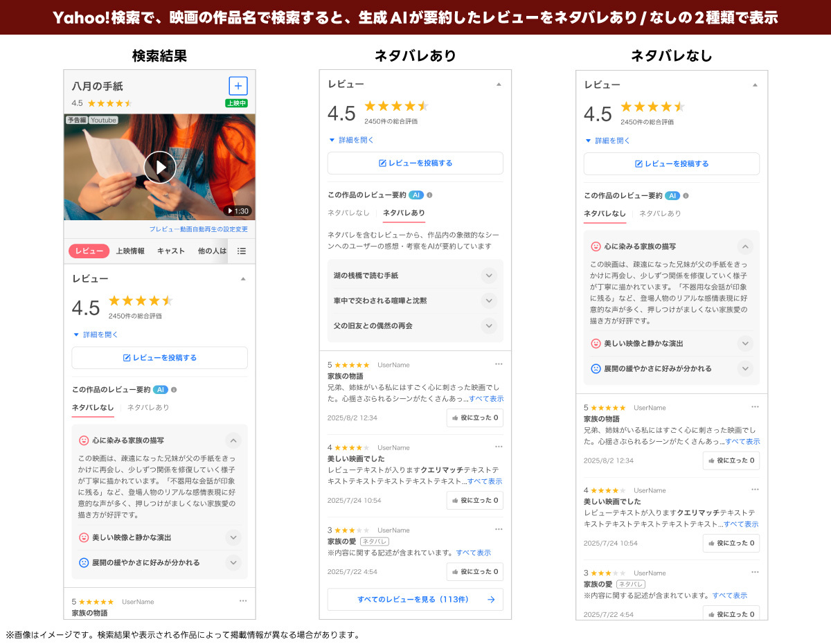The image size is (831, 644).
Task: Open the キャスト tab
Action: 171,251
